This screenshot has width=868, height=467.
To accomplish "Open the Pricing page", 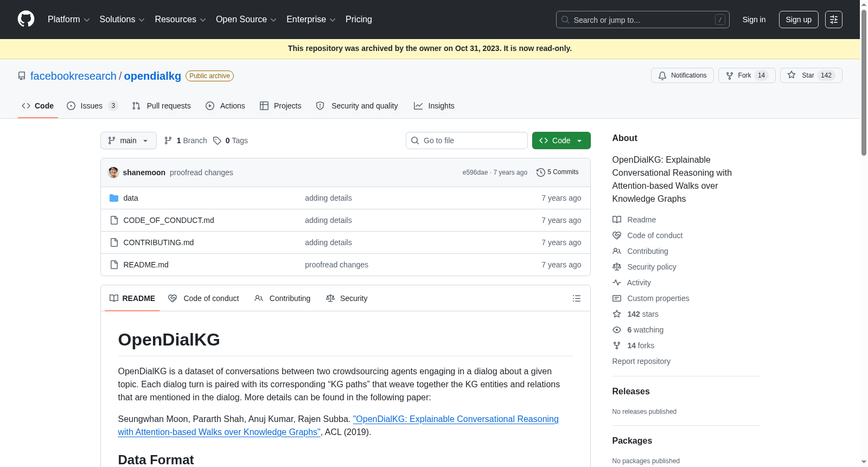I will 359,20.
